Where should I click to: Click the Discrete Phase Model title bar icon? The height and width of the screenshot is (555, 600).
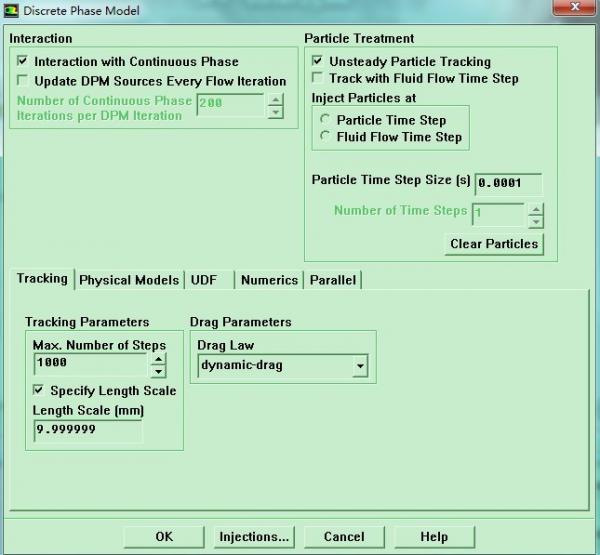[x=13, y=11]
